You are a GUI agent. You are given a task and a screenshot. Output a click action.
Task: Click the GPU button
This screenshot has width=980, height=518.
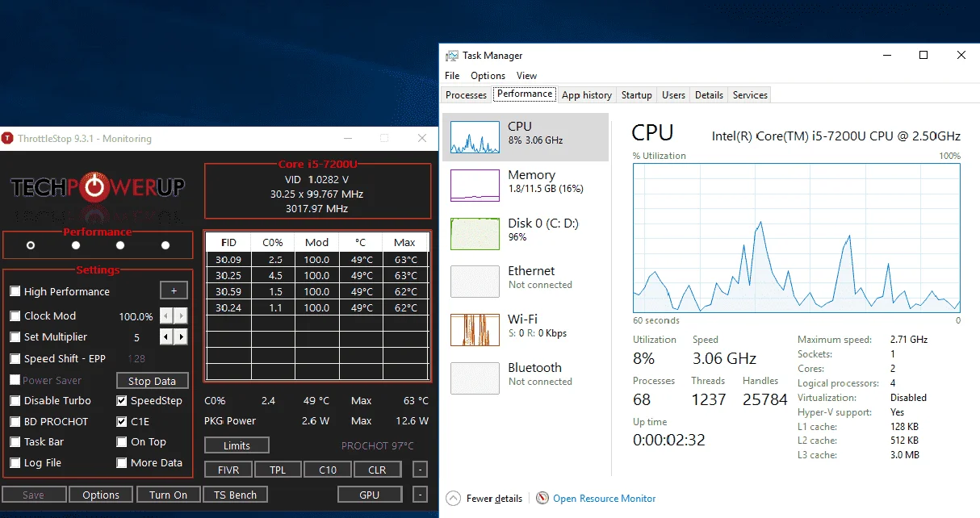(x=370, y=495)
